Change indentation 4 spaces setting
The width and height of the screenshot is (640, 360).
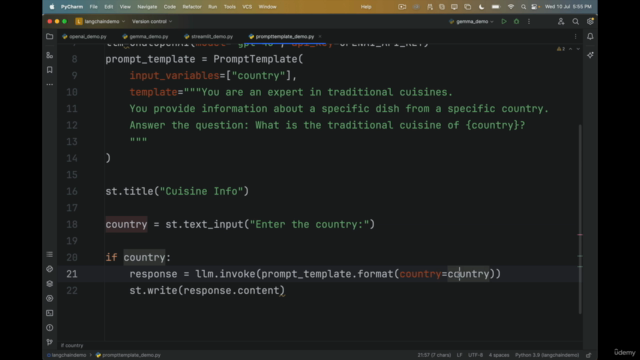pos(499,355)
